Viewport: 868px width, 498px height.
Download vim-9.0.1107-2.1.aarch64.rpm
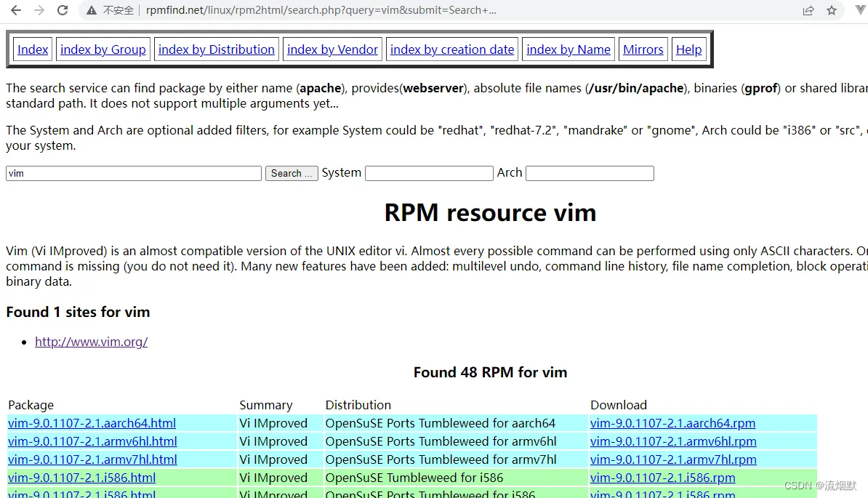point(672,422)
